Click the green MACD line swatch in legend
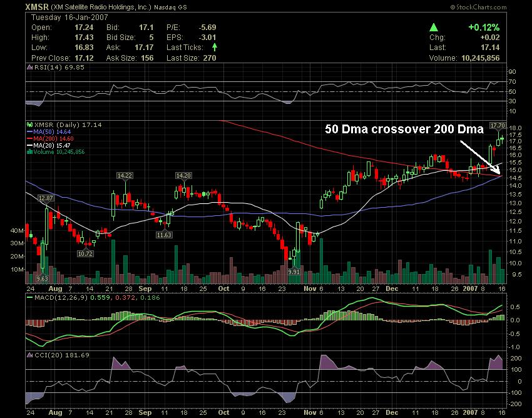 (29, 298)
